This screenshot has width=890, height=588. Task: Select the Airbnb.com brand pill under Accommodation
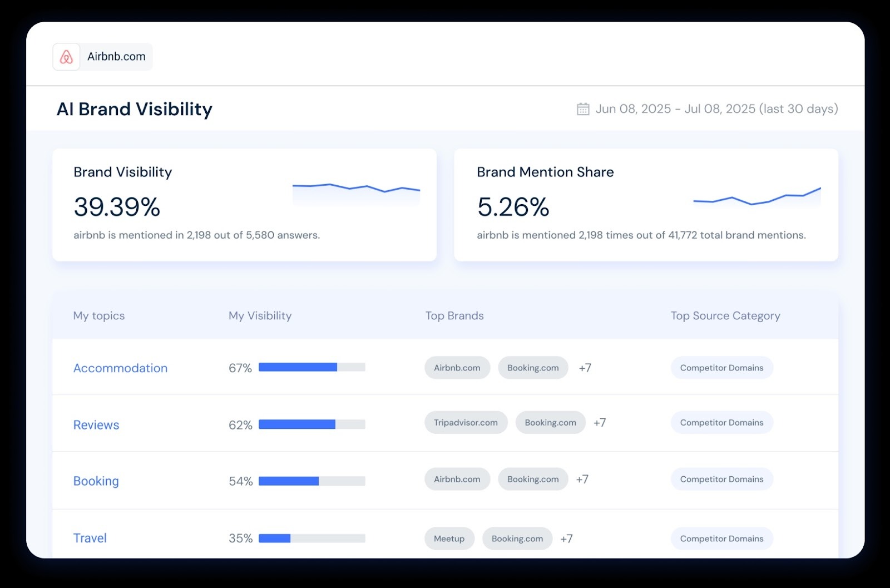[457, 367]
